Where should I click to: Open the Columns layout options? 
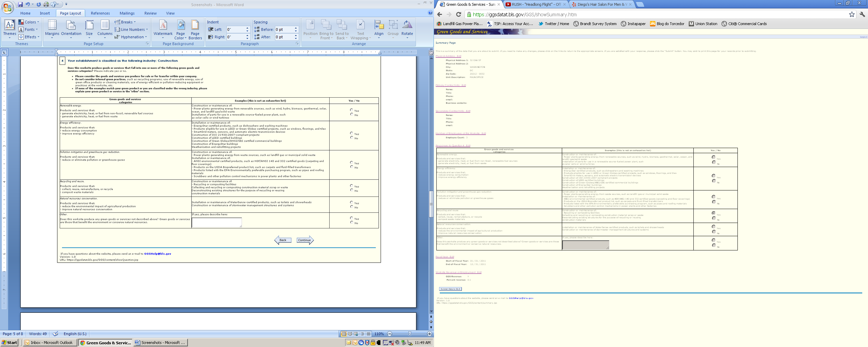coord(105,29)
